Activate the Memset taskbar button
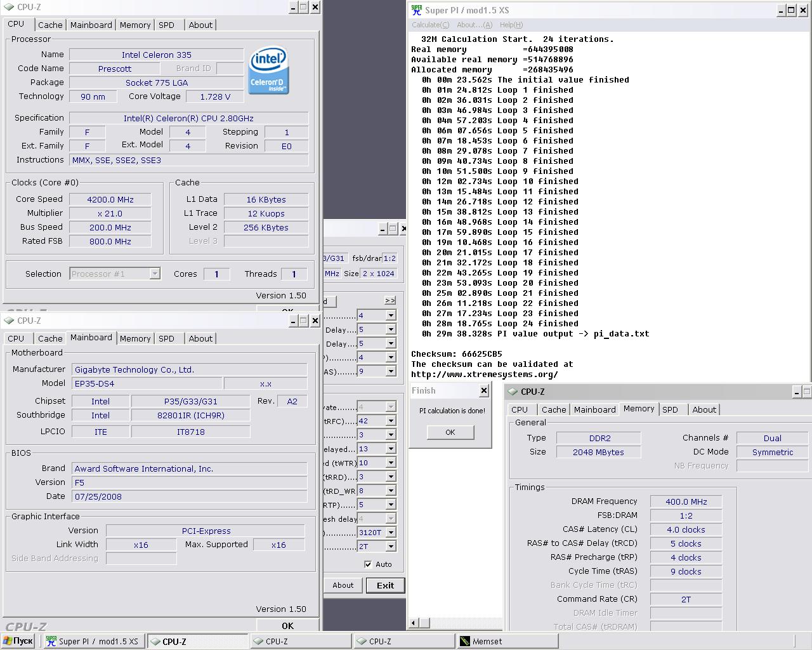 click(x=507, y=641)
